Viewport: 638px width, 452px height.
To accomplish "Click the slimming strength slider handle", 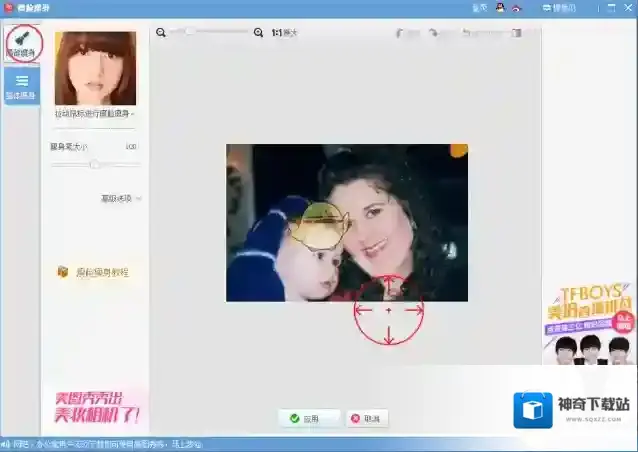I will 94,164.
